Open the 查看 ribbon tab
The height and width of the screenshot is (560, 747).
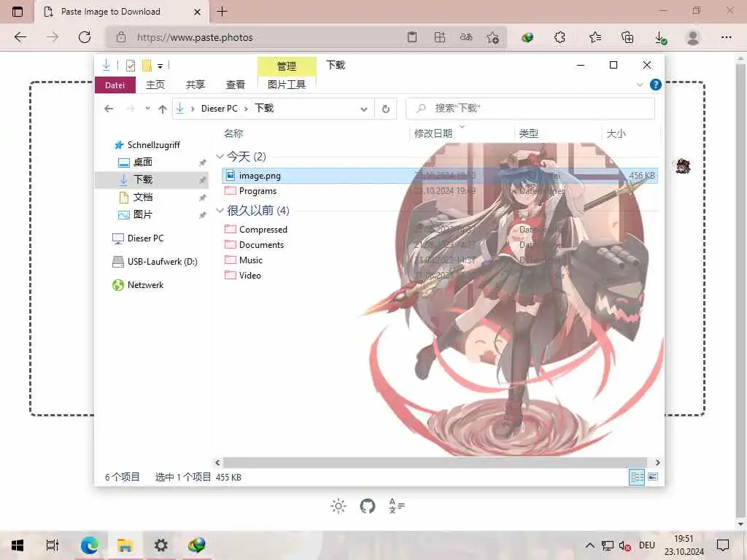point(235,85)
